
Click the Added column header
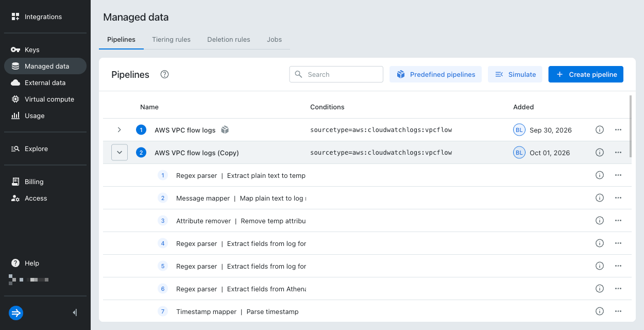point(523,107)
